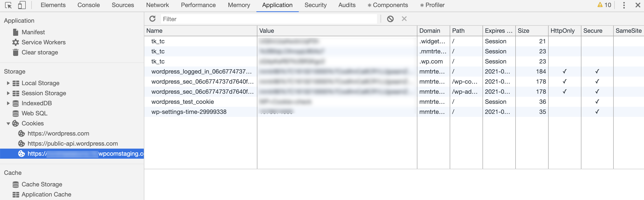Image resolution: width=644 pixels, height=200 pixels.
Task: Open the DevTools three-dot menu
Action: point(624,5)
